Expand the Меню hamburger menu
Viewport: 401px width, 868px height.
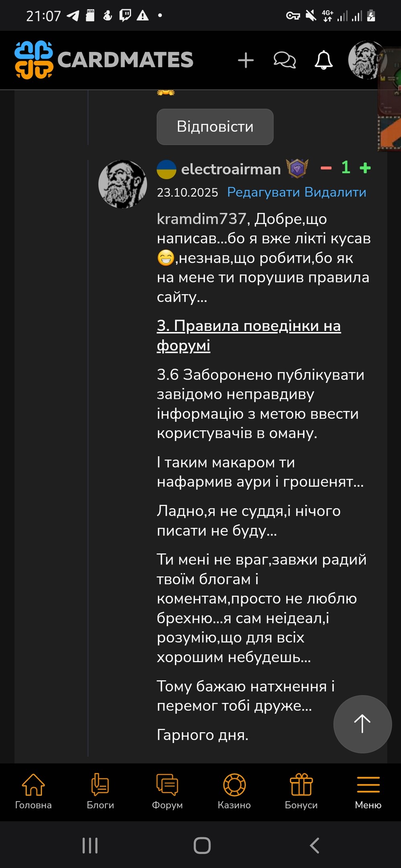click(x=368, y=791)
